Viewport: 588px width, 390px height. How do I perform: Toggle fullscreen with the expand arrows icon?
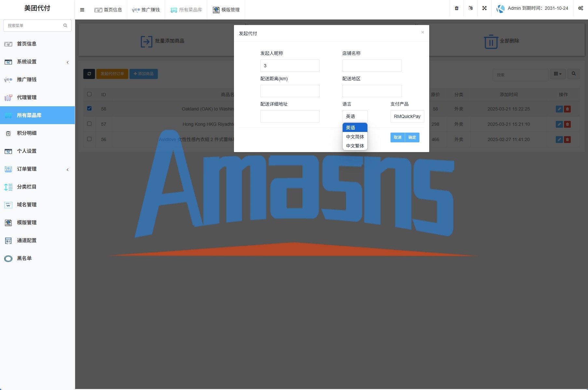pyautogui.click(x=485, y=8)
